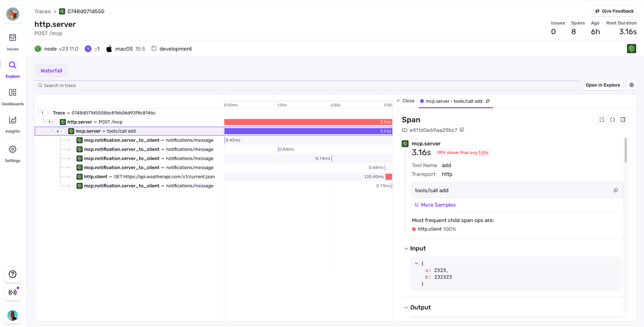Open the help center from the sidebar

tap(13, 274)
